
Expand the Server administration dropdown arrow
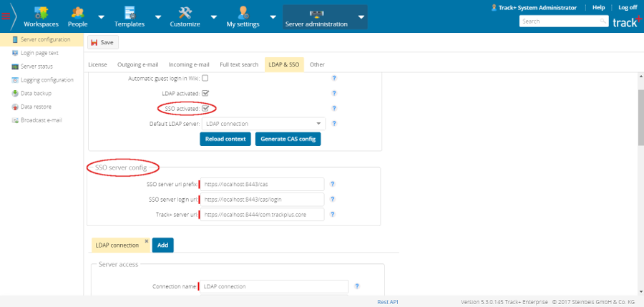tap(361, 17)
